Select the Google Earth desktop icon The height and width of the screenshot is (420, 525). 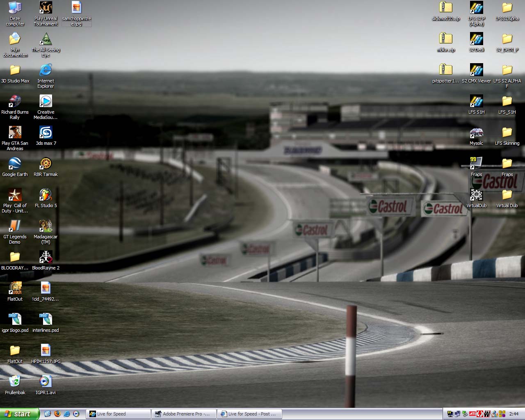[x=15, y=167]
